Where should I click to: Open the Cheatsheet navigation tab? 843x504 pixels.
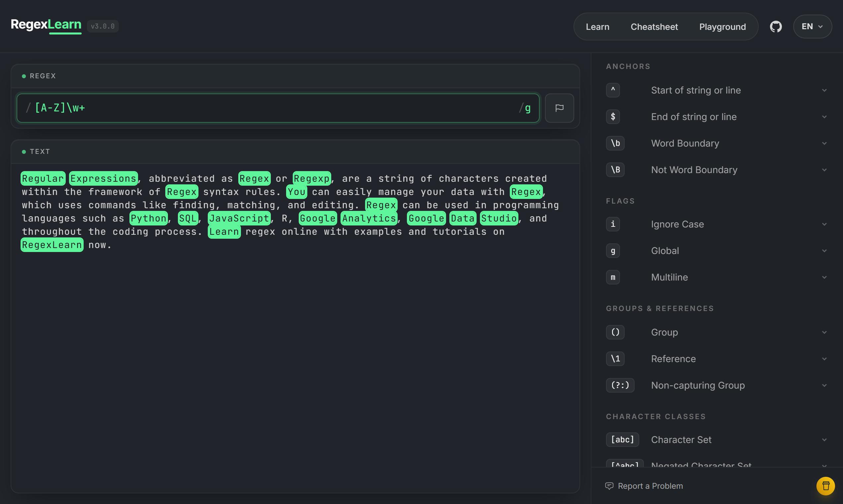point(654,27)
